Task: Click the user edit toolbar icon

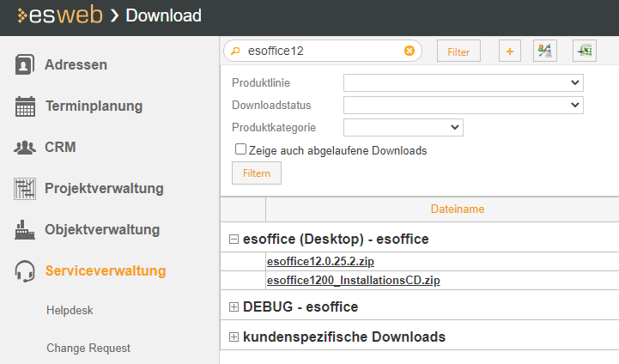Action: 545,51
